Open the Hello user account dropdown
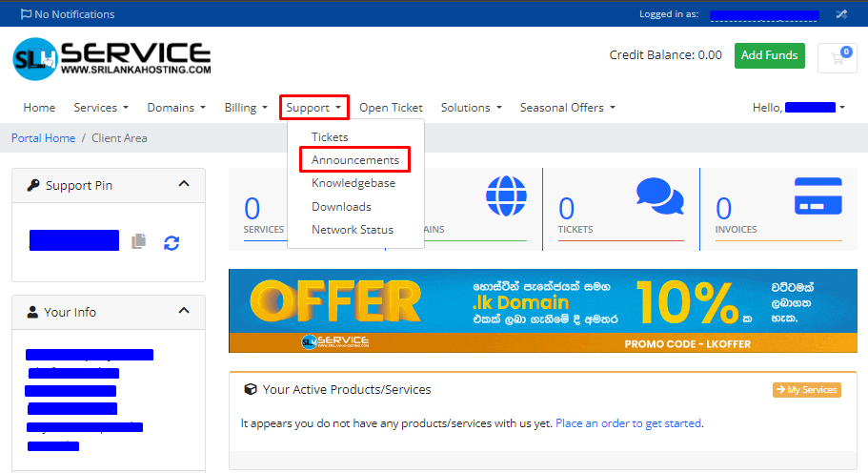 [798, 108]
